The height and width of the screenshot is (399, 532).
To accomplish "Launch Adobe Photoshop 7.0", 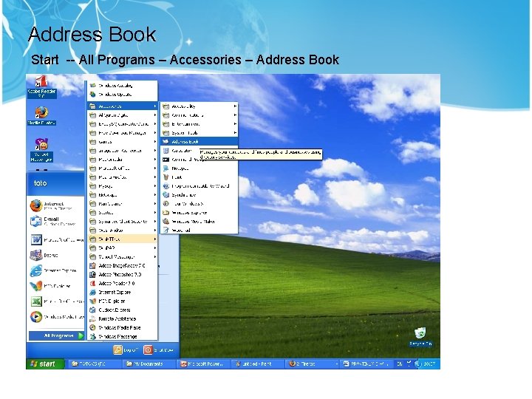I will click(x=122, y=274).
